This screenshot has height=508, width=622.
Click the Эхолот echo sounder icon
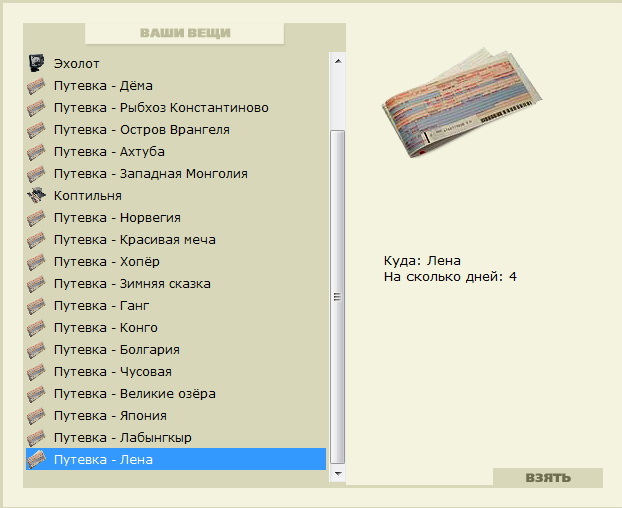pyautogui.click(x=36, y=63)
